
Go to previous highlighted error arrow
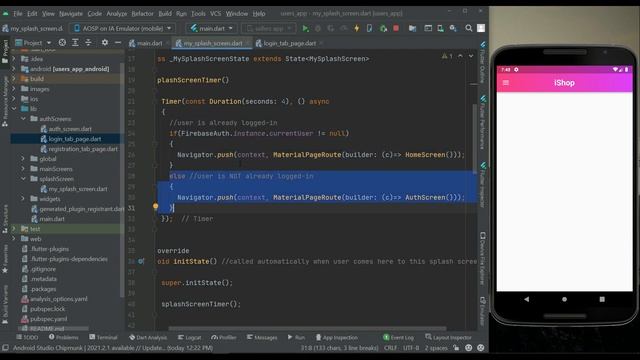tap(460, 56)
